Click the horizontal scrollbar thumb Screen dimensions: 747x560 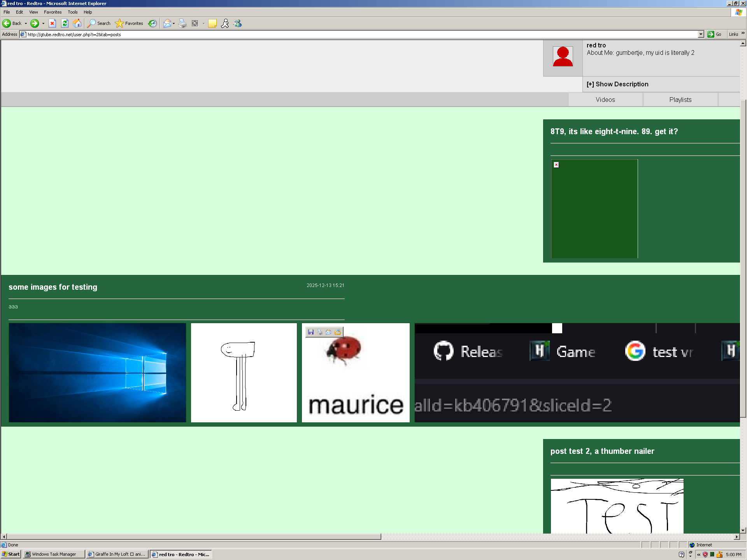tap(194, 537)
